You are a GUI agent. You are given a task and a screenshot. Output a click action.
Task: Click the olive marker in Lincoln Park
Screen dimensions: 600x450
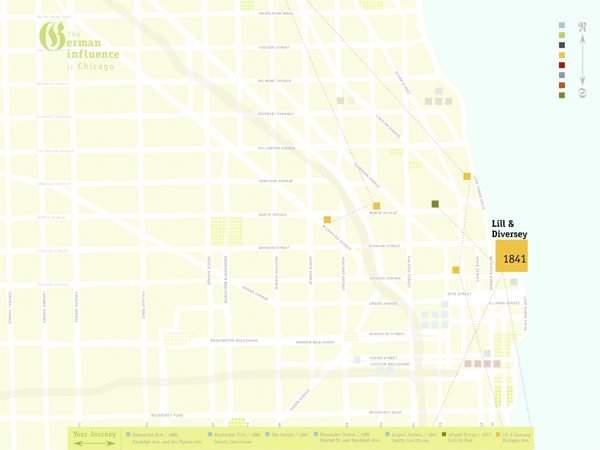coord(435,204)
